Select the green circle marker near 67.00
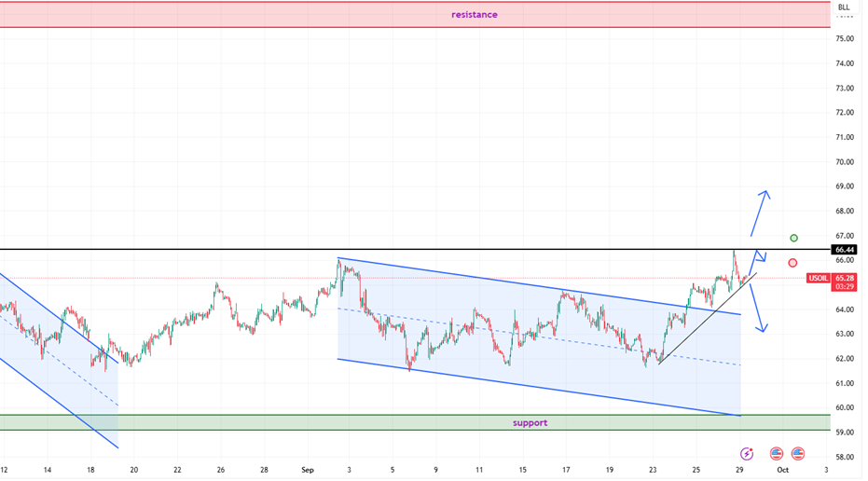The image size is (868, 481). tap(794, 239)
